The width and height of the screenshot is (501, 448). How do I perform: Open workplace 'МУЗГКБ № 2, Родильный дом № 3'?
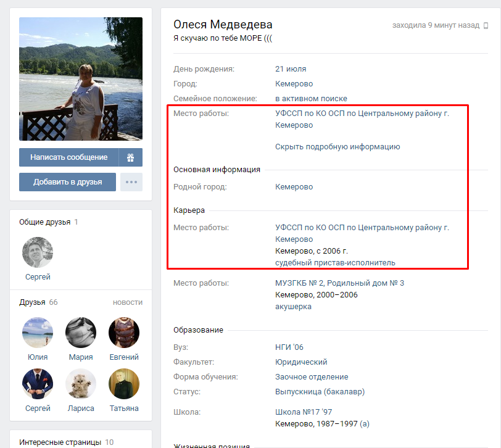(x=339, y=283)
